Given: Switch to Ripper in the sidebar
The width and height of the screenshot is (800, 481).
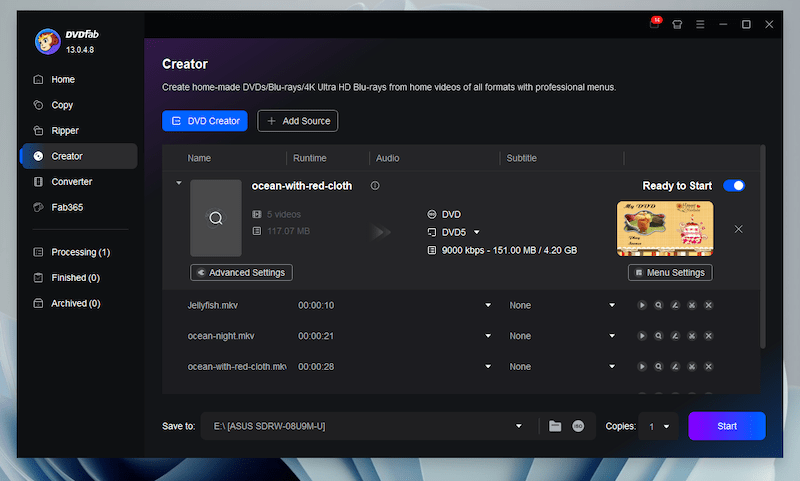Looking at the screenshot, I should pyautogui.click(x=65, y=130).
